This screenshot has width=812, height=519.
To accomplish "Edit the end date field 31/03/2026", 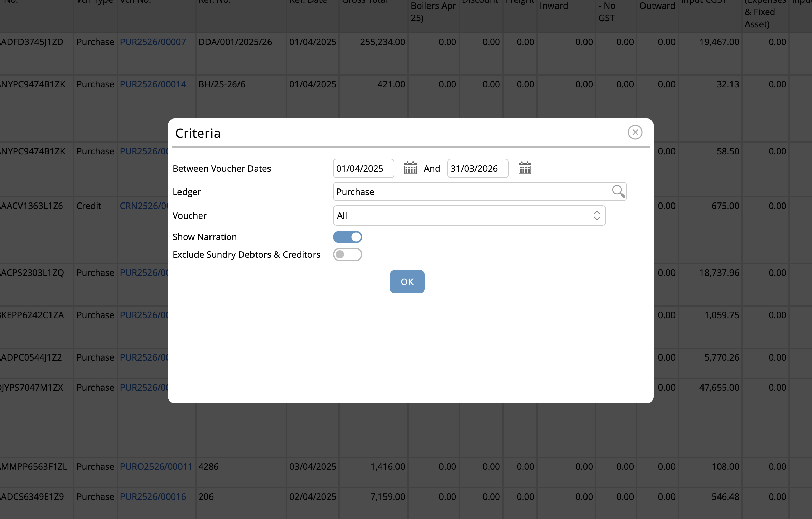I will point(478,168).
